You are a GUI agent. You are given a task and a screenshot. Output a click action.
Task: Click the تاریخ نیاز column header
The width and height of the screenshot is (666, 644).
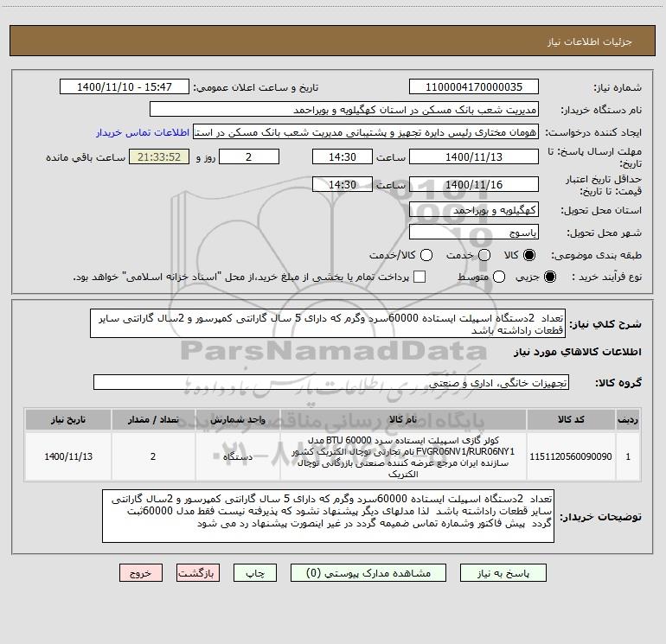(68, 419)
